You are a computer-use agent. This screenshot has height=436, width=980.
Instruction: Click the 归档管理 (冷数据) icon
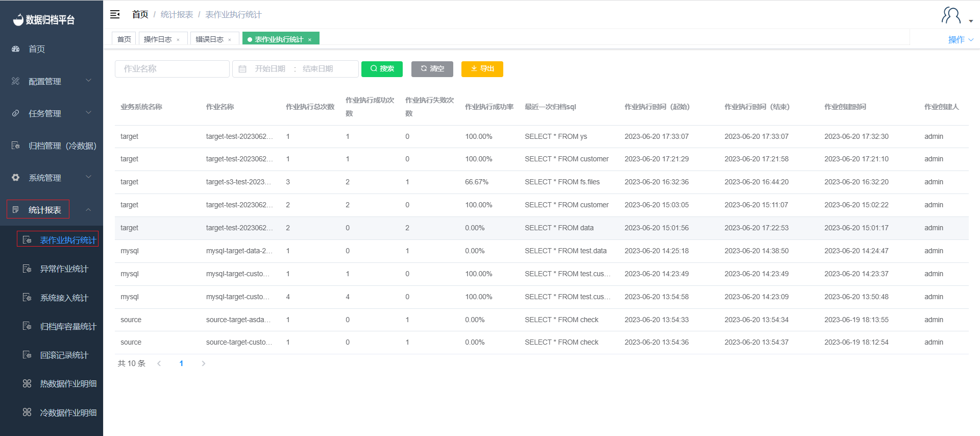point(15,146)
